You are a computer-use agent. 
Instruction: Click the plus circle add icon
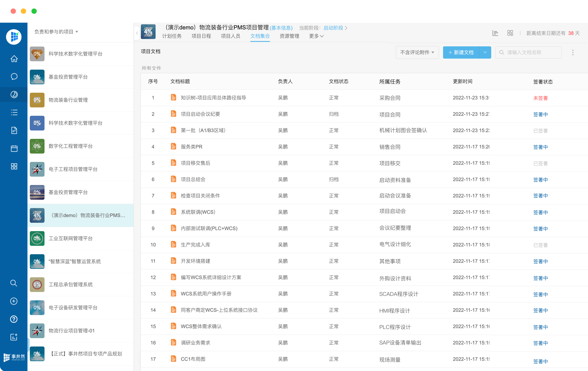click(x=14, y=301)
